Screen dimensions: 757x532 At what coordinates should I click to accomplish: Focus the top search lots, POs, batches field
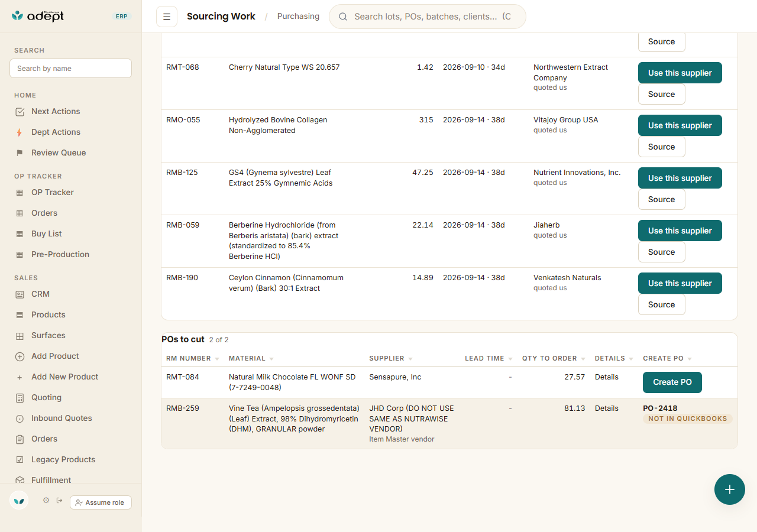click(427, 17)
